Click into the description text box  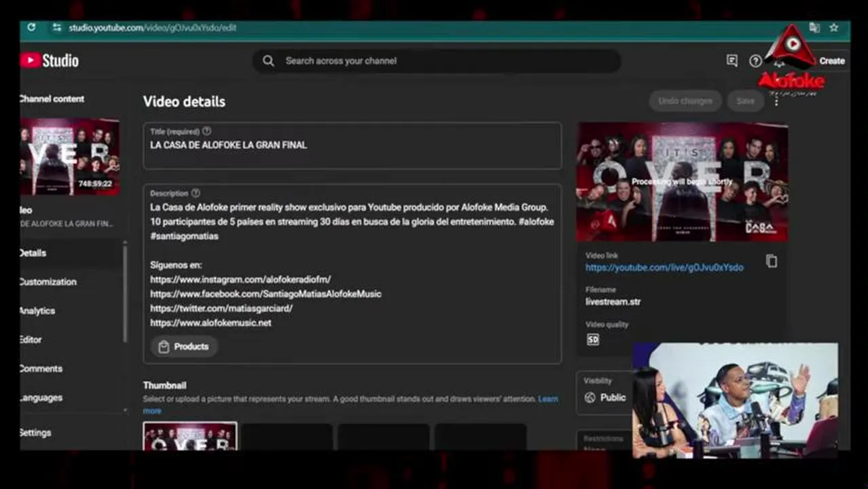point(352,274)
